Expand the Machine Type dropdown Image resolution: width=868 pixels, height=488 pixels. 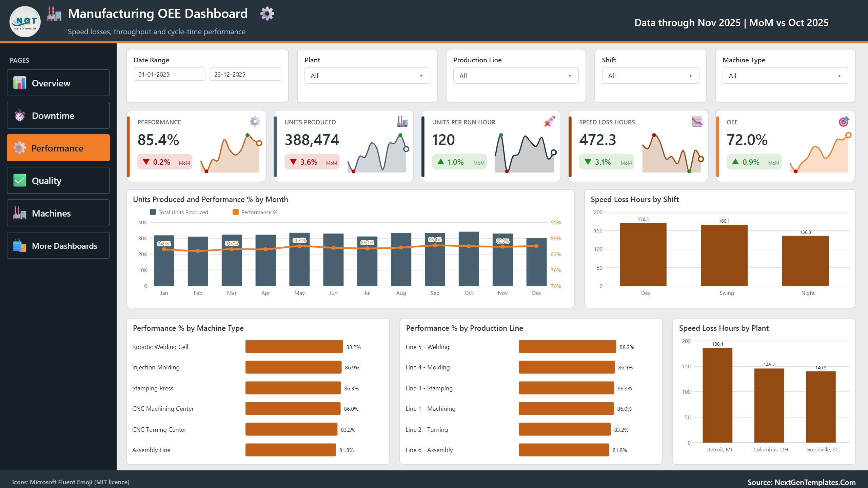coord(785,76)
